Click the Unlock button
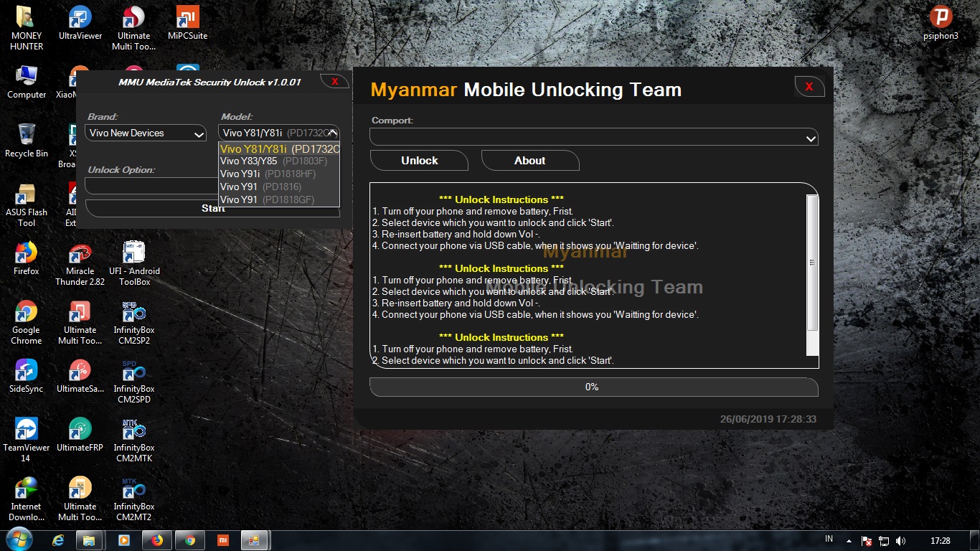The height and width of the screenshot is (551, 980). point(419,161)
